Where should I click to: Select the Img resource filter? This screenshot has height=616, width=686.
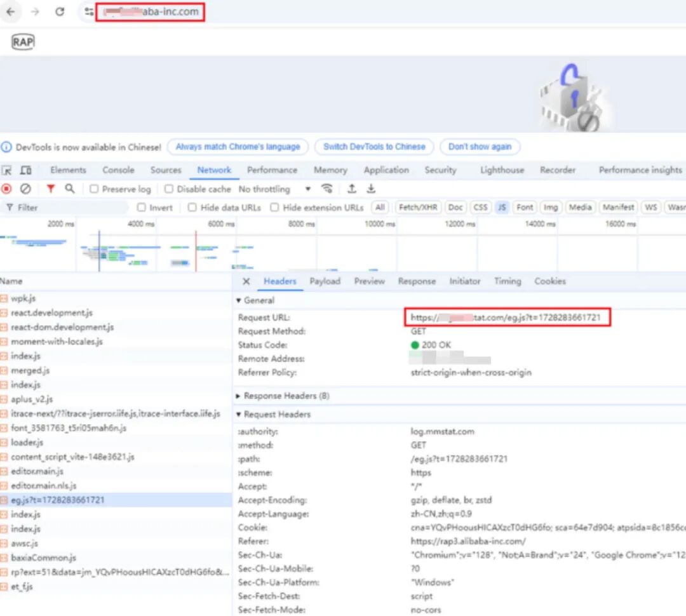(x=551, y=208)
